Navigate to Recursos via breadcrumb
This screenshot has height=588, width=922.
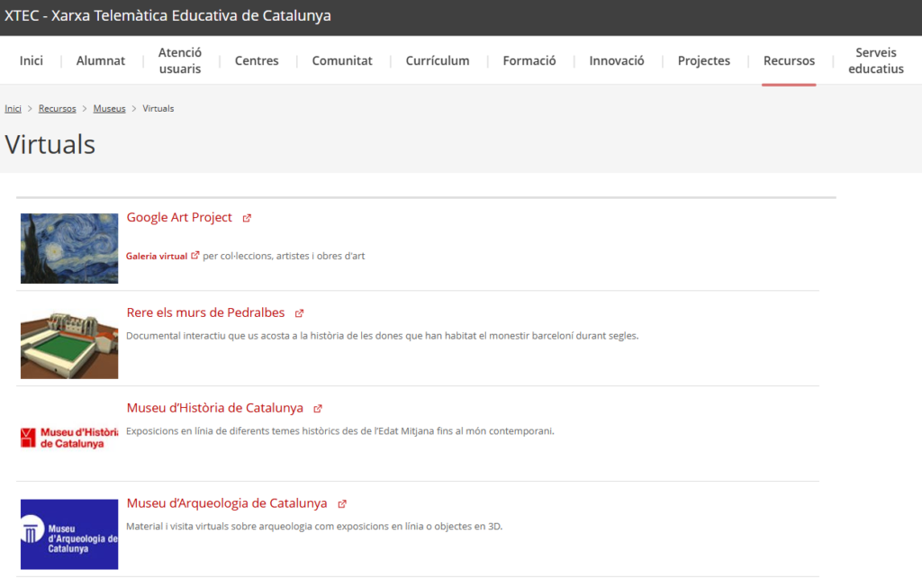57,108
